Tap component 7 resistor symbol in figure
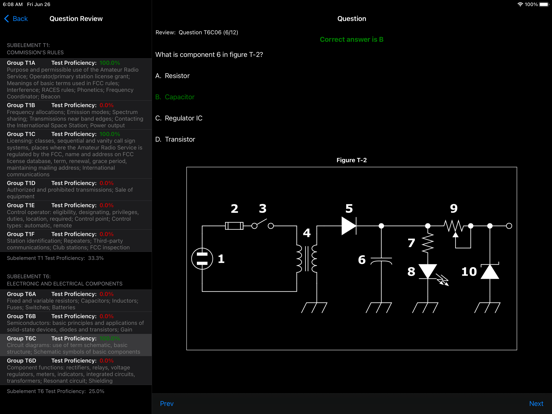 click(427, 243)
